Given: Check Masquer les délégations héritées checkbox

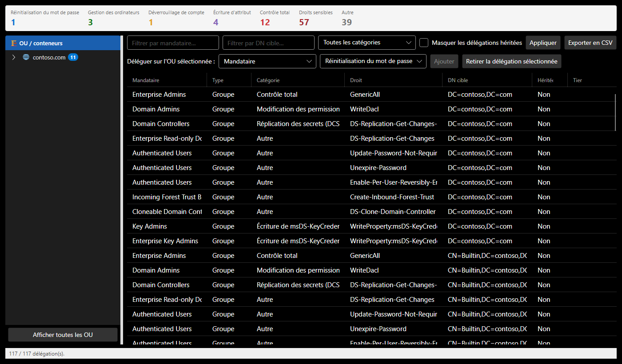Looking at the screenshot, I should (x=424, y=43).
